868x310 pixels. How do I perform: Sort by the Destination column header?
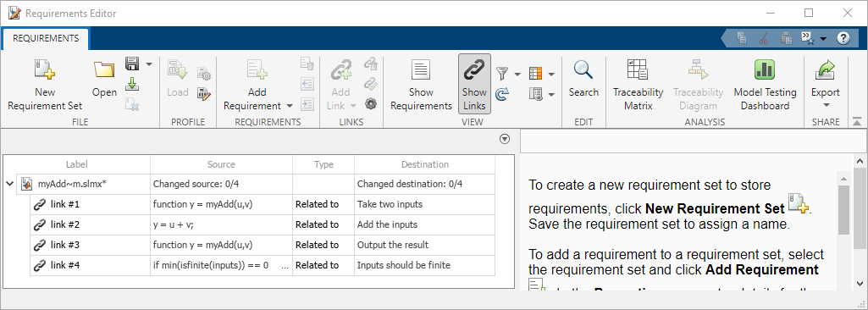[x=424, y=164]
